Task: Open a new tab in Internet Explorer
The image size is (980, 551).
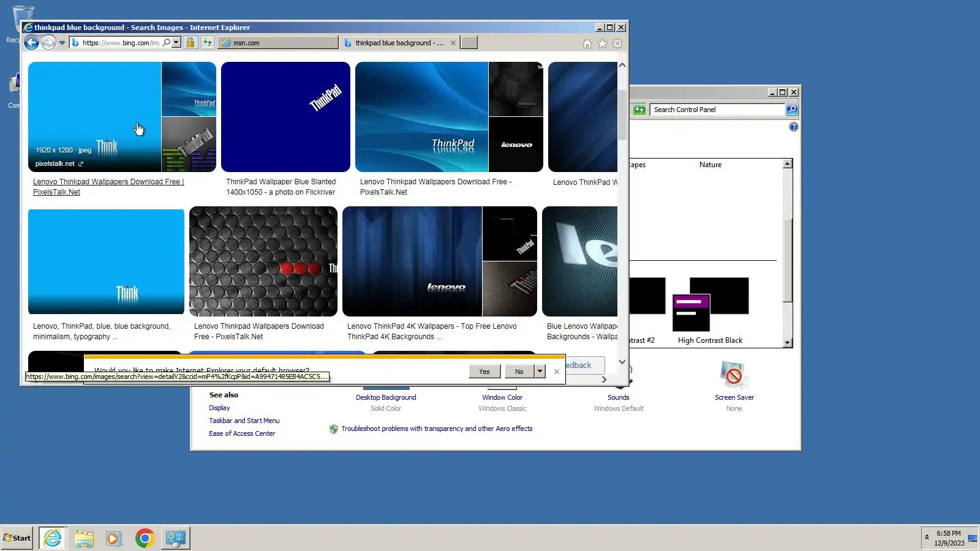Action: pos(469,43)
